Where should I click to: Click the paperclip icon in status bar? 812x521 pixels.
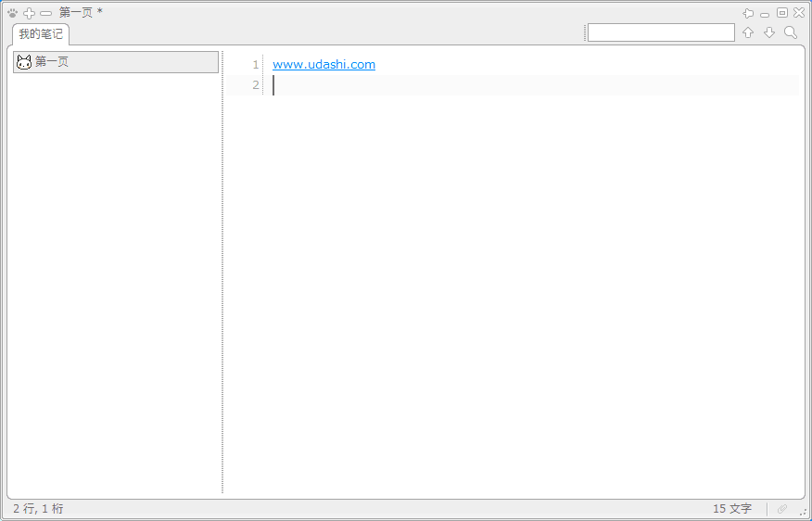782,509
